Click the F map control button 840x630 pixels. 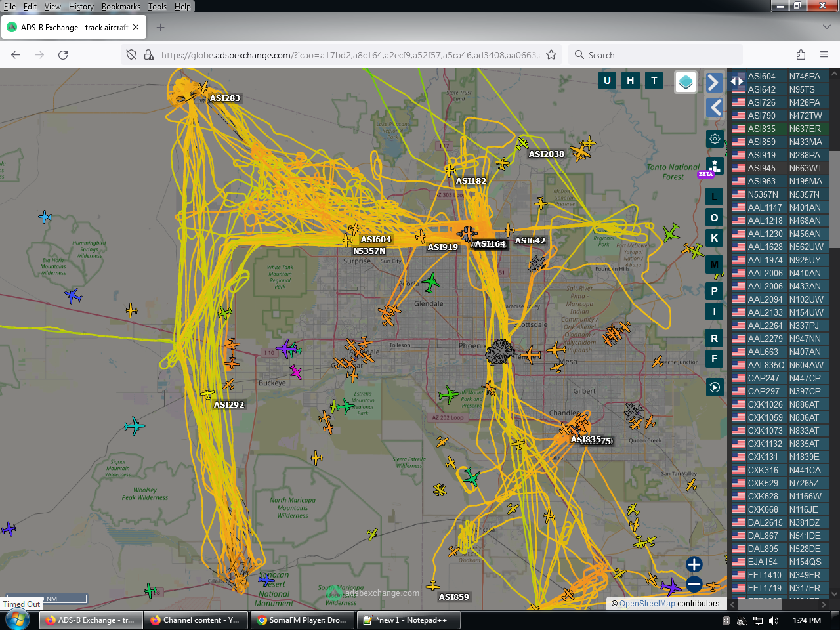[715, 358]
